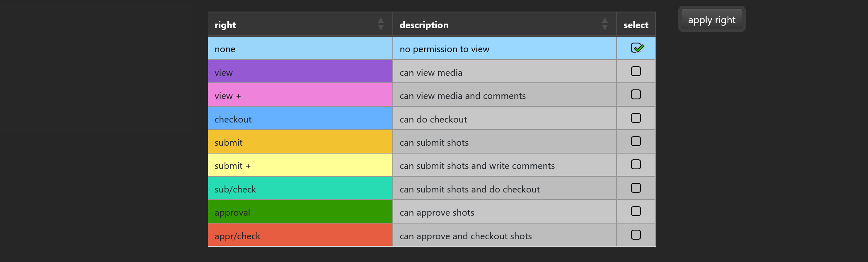Screen dimensions: 868x262
Task: Tick the 'sub/check' select checkbox
Action: [x=636, y=188]
